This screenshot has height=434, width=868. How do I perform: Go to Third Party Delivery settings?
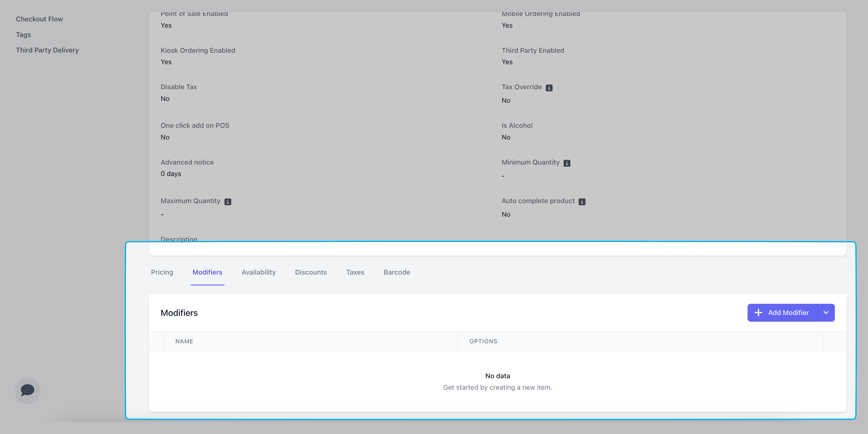(47, 50)
